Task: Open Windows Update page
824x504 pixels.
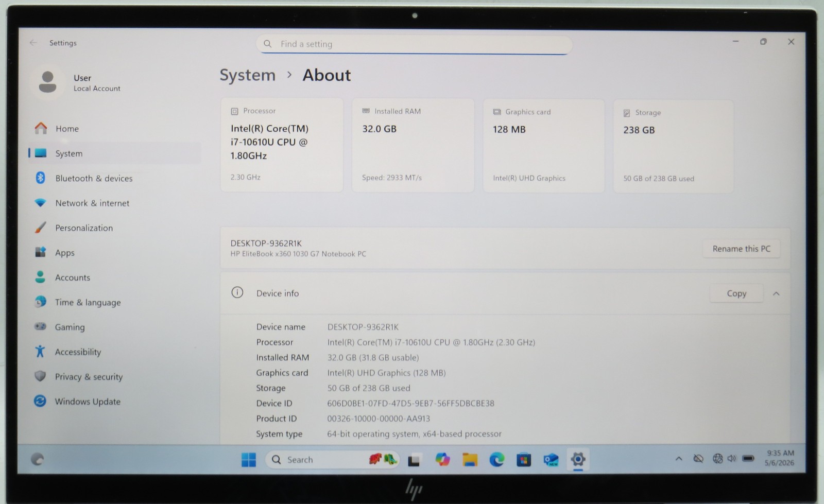Action: pyautogui.click(x=88, y=402)
